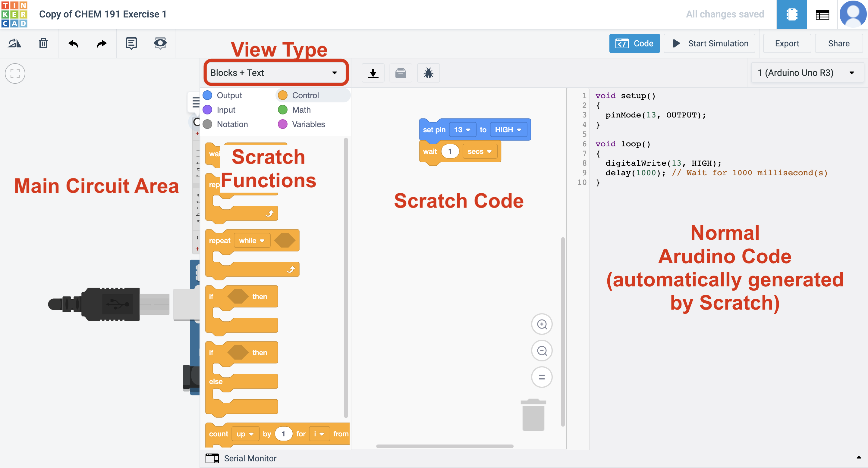Open the Blocks + Text view type dropdown
Image resolution: width=868 pixels, height=468 pixels.
275,73
